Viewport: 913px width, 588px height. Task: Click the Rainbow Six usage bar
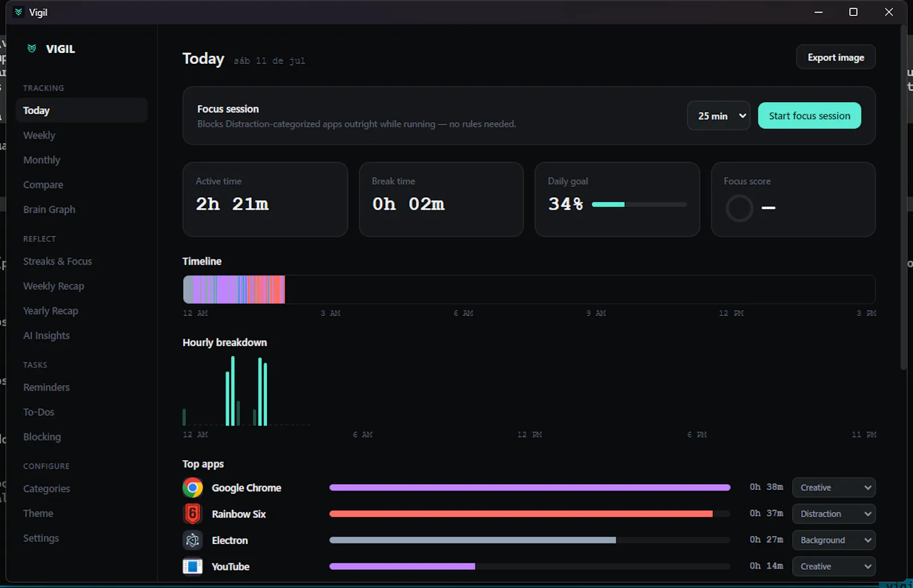tap(530, 514)
